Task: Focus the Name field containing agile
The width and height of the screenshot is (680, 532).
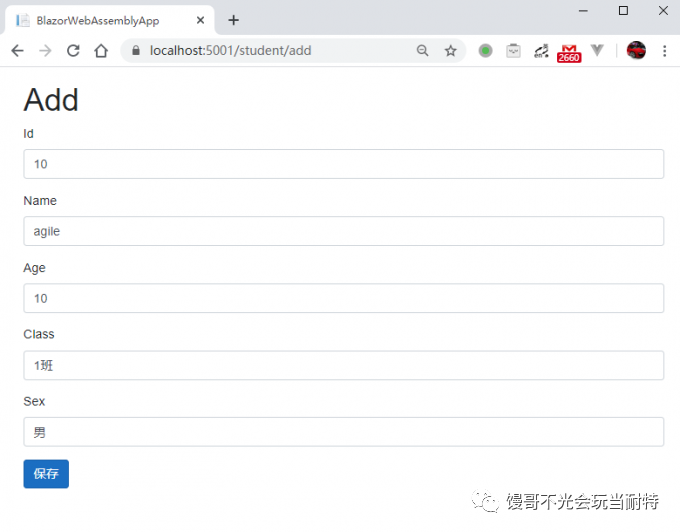Action: click(343, 231)
